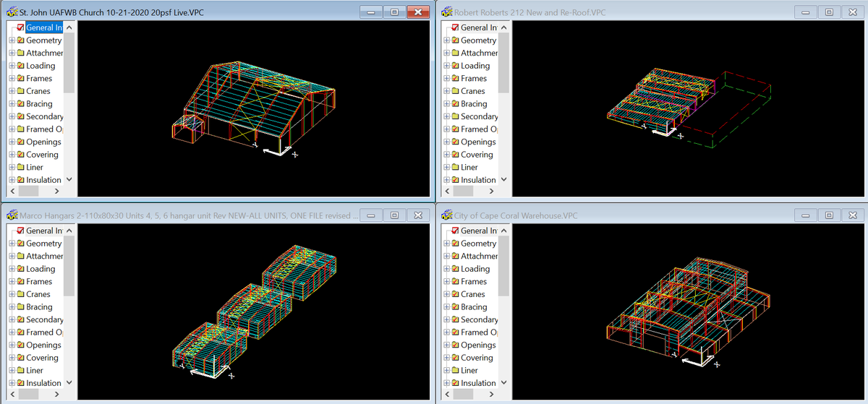Click the Loading folder icon in St. John Church window

click(21, 66)
